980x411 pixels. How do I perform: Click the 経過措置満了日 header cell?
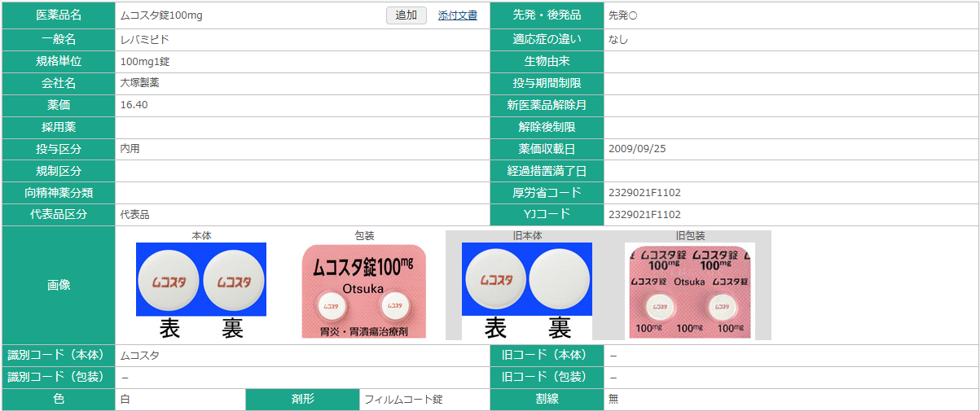point(547,171)
